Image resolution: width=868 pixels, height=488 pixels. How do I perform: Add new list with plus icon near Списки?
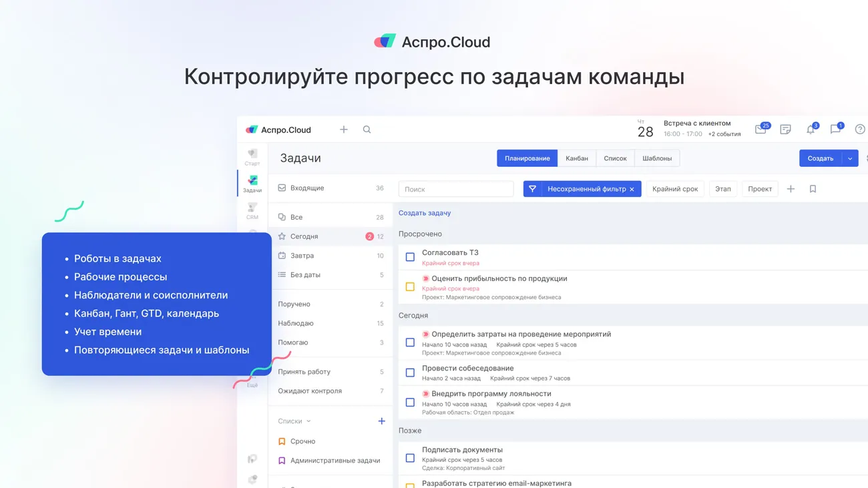click(x=381, y=421)
